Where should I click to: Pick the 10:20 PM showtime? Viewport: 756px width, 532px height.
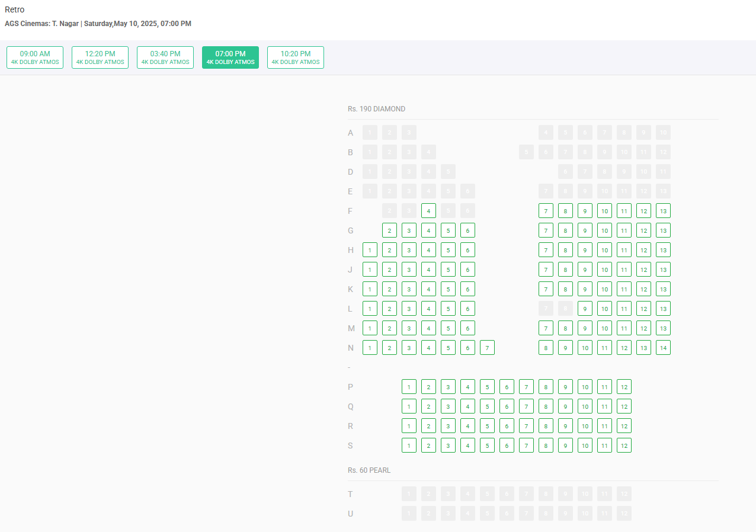click(x=296, y=57)
